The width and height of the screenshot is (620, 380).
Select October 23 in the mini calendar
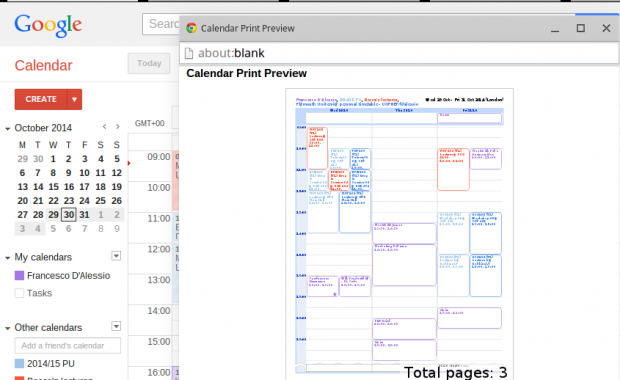pos(69,200)
